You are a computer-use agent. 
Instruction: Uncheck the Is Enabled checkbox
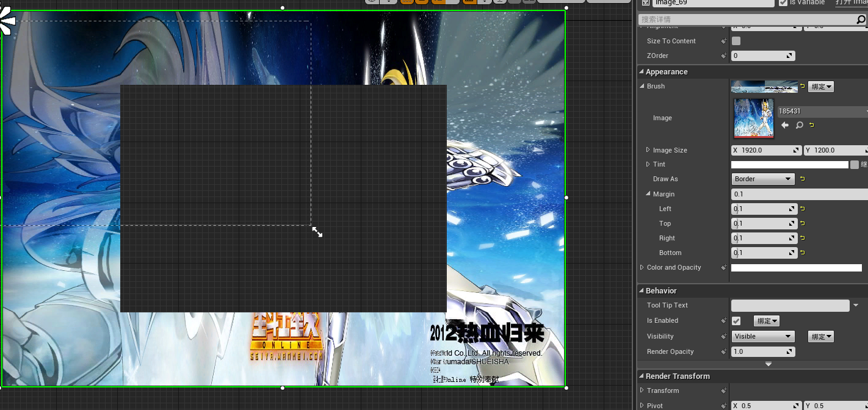736,321
